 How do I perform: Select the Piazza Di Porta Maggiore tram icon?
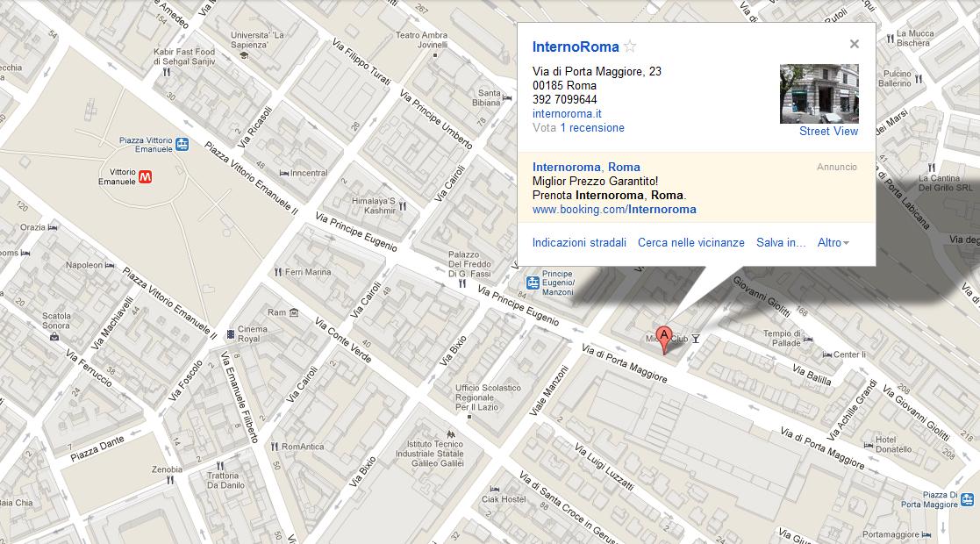[x=967, y=499]
